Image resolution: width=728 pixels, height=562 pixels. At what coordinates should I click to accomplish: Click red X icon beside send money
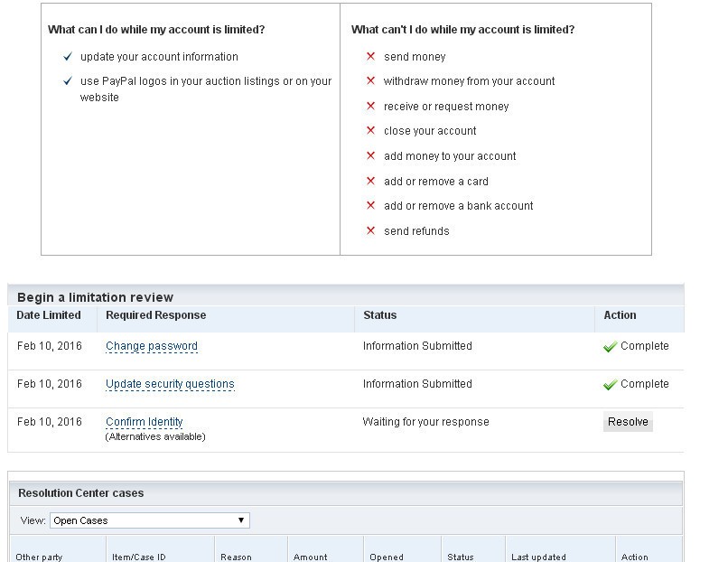click(x=370, y=57)
